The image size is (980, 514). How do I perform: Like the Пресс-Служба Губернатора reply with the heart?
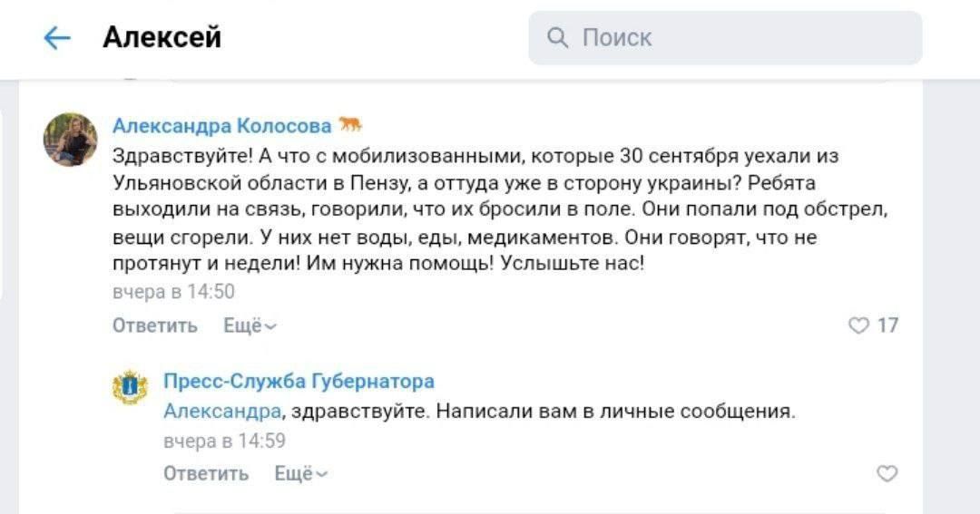click(x=887, y=473)
